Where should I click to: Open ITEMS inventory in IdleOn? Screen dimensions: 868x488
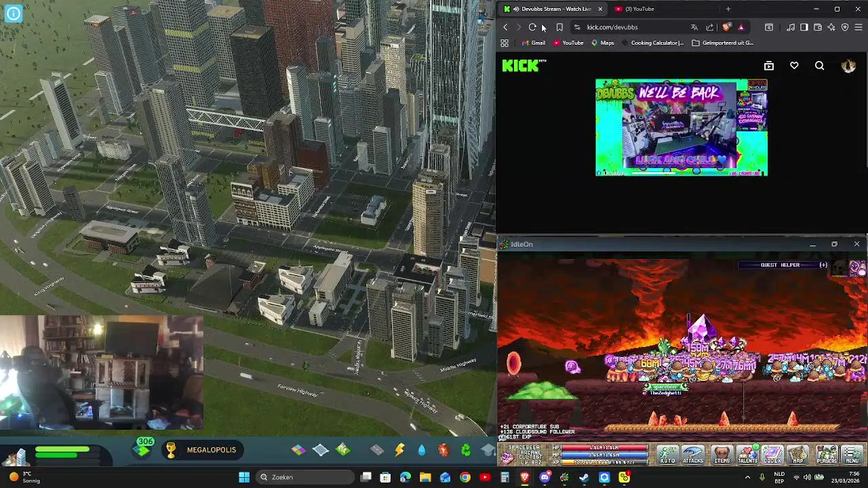pos(722,455)
